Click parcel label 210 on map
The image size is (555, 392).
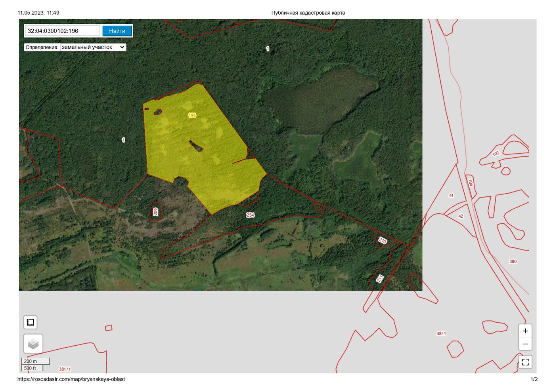point(383,240)
